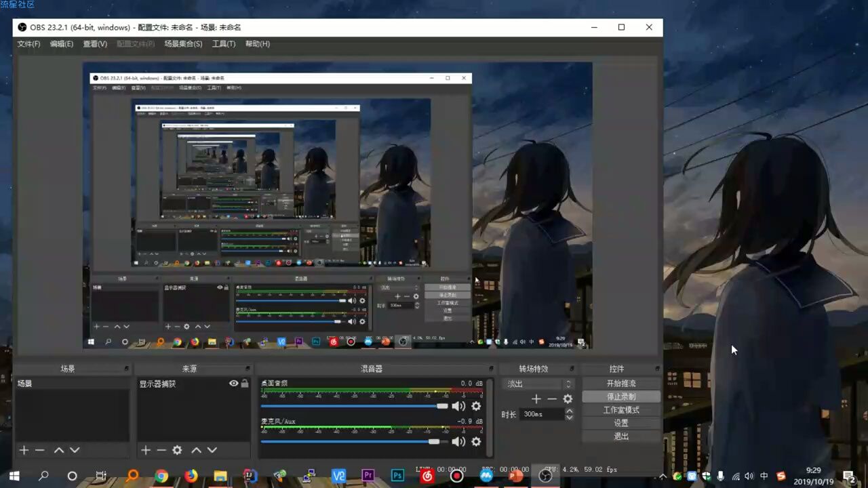Open the taskbar search magnifier

click(x=43, y=476)
